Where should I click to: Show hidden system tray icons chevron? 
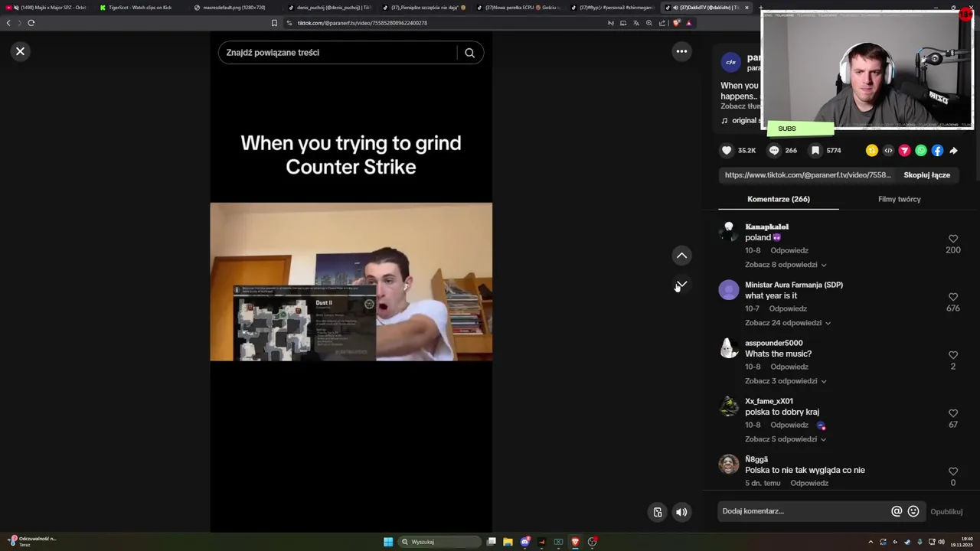pos(871,542)
